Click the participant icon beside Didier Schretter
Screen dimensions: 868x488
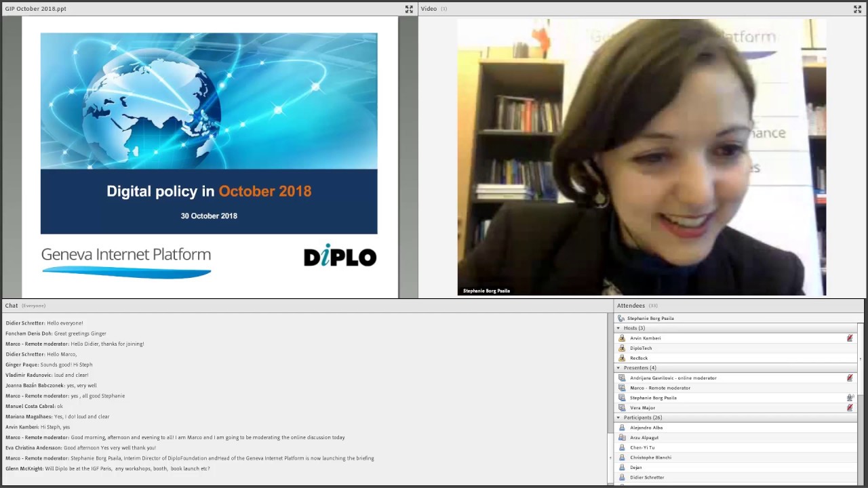[x=622, y=477]
